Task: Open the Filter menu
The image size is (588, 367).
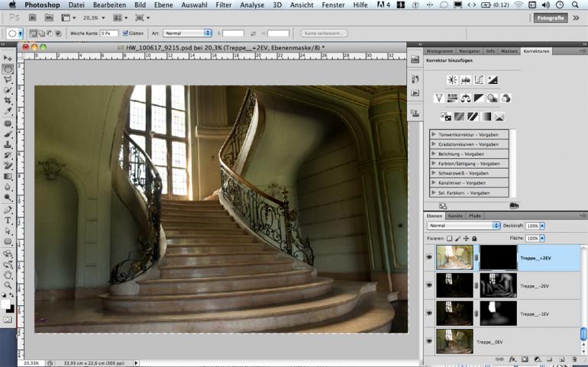Action: tap(224, 5)
